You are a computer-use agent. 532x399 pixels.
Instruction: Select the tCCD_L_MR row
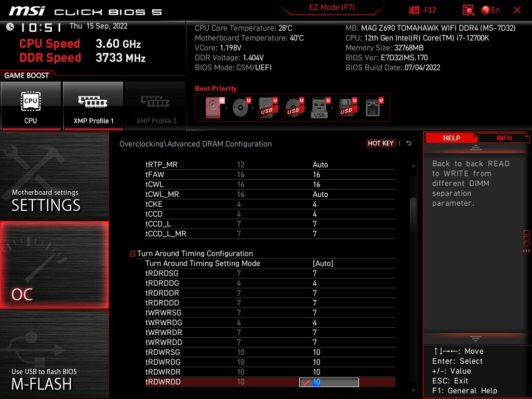click(x=270, y=234)
